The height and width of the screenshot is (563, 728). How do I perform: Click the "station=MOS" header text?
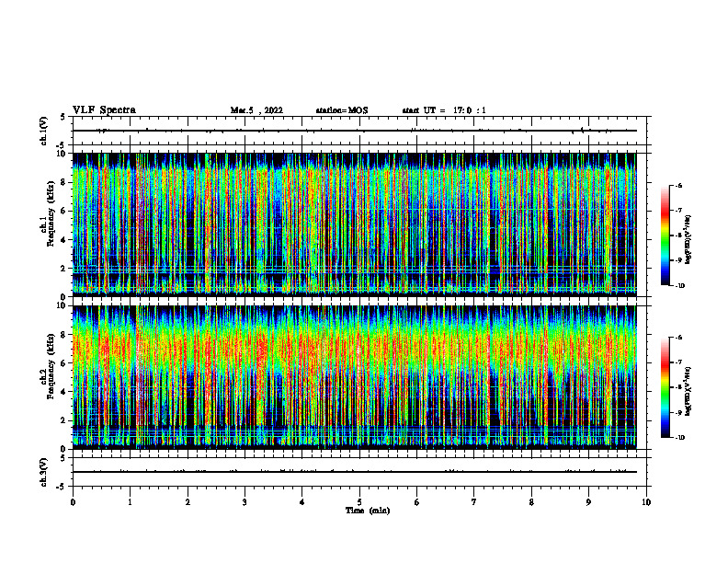tap(342, 110)
